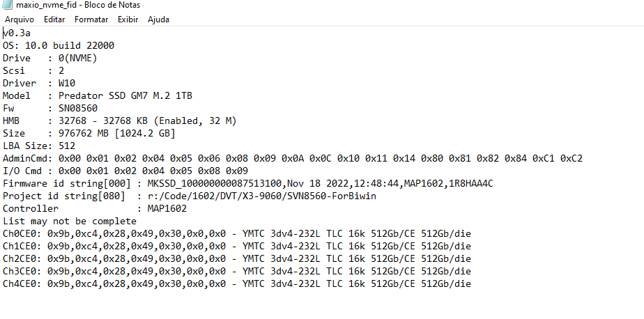Click the Size 976762 MB line

coord(89,134)
